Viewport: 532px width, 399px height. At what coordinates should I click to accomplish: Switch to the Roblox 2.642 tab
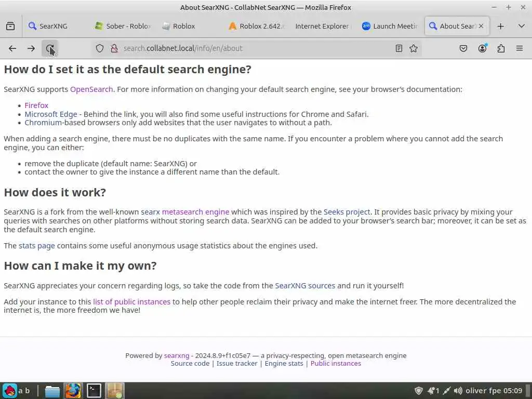click(257, 26)
